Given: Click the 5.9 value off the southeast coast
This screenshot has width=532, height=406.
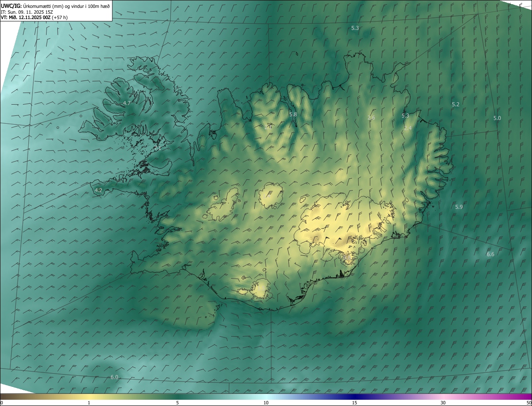Looking at the screenshot, I should (x=459, y=207).
